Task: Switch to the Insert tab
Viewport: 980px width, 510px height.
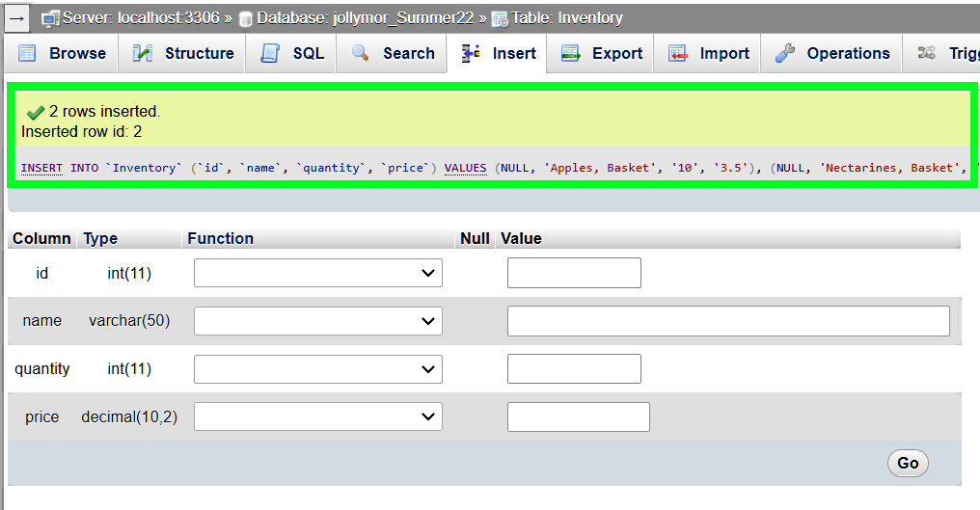Action: [x=499, y=54]
